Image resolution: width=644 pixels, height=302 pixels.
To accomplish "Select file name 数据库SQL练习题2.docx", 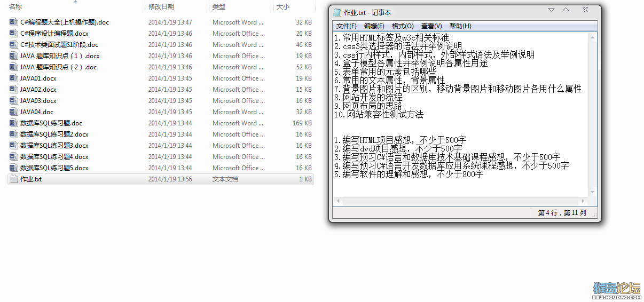I will tap(54, 134).
